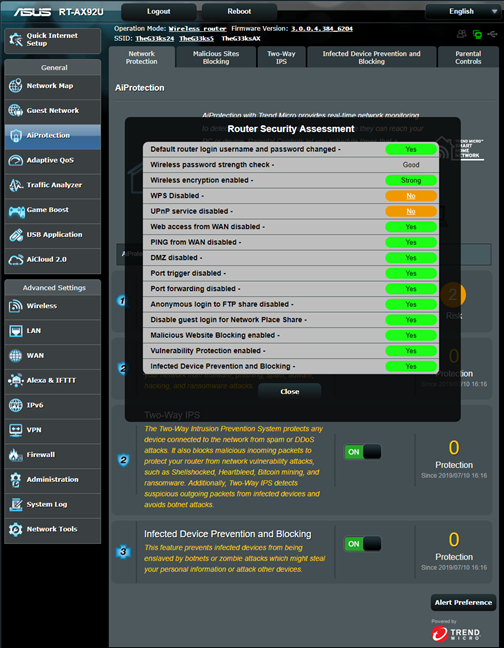Click the System Log icon

click(16, 505)
